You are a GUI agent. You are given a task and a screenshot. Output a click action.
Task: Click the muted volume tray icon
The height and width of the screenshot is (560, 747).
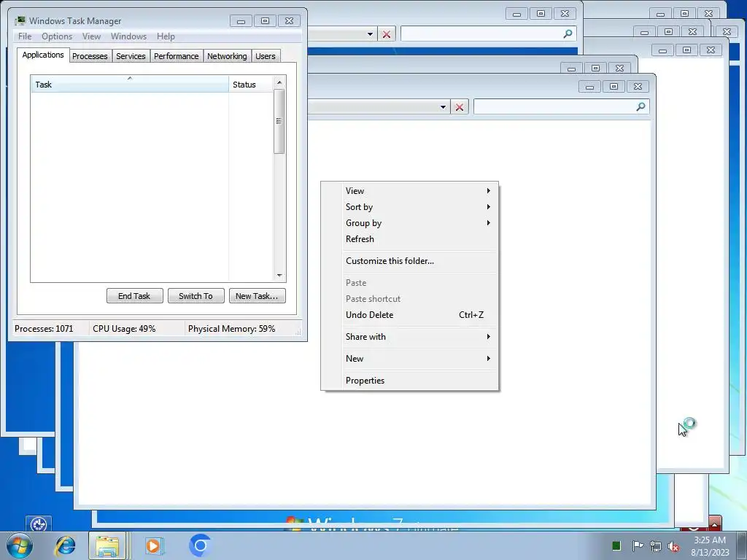coord(673,546)
